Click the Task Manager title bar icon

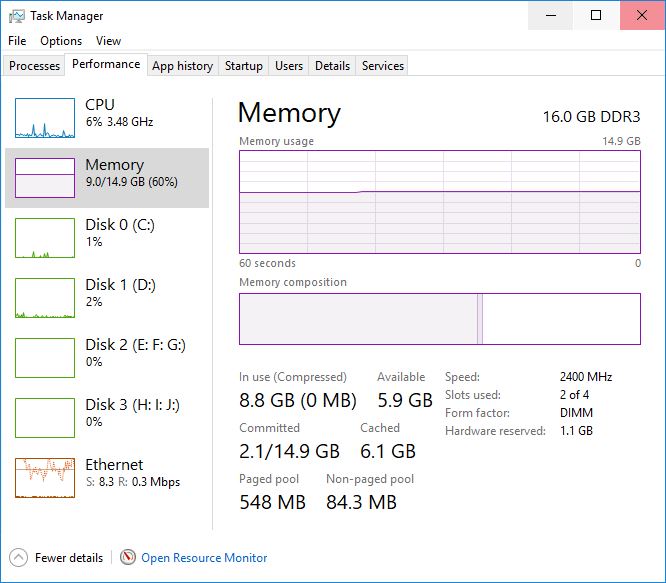[16, 16]
